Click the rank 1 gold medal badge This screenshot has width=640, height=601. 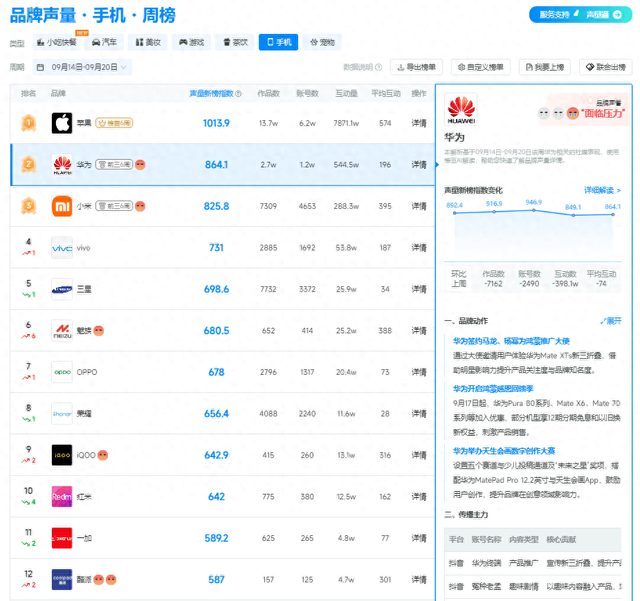click(x=29, y=123)
